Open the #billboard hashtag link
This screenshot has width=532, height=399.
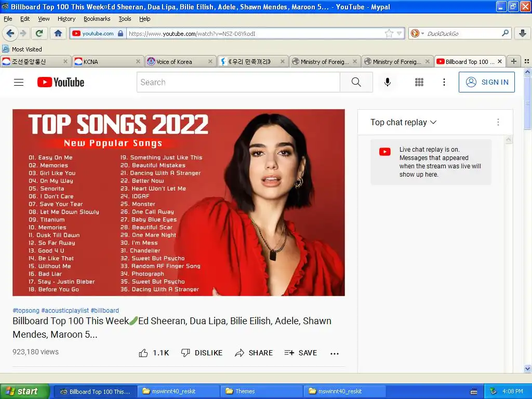tap(104, 311)
